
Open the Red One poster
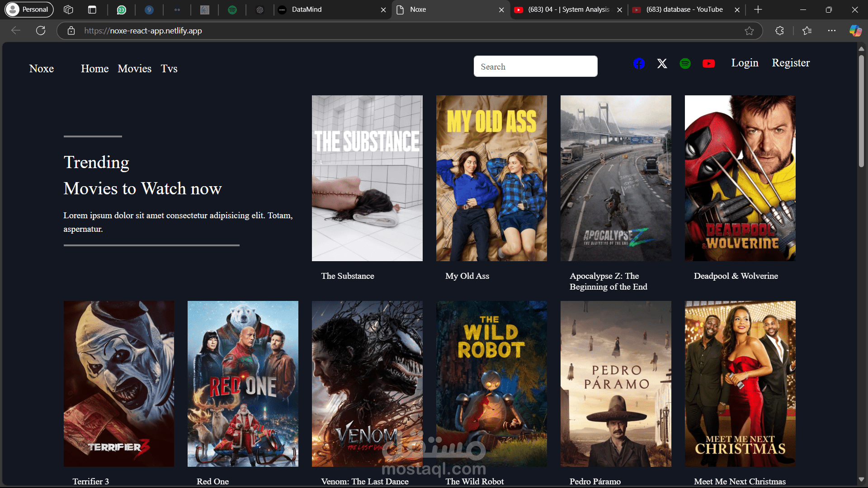[x=243, y=384]
